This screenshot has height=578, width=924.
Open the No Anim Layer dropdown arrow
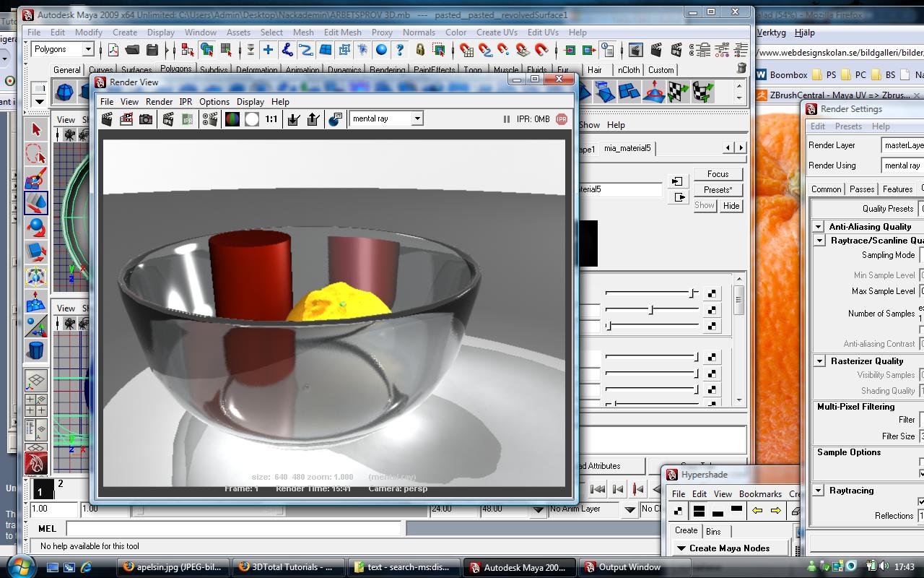[x=630, y=509]
